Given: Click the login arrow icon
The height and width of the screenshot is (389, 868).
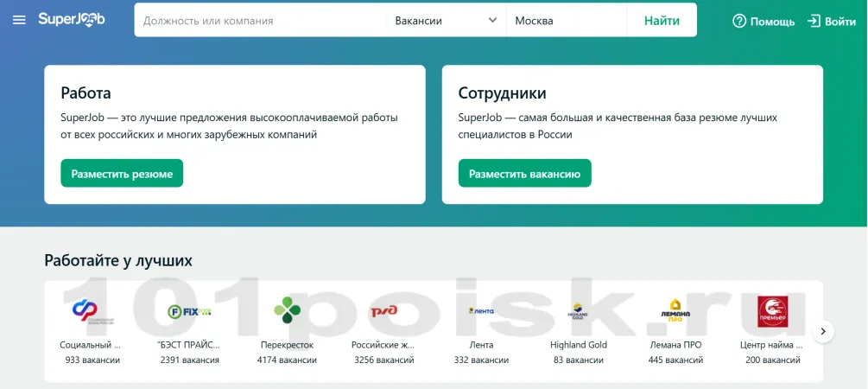Looking at the screenshot, I should [814, 21].
